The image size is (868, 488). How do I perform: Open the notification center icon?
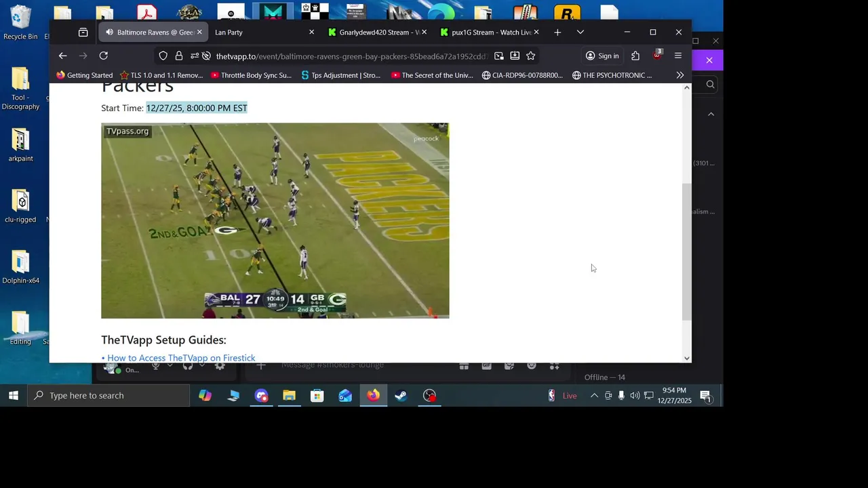(x=705, y=396)
